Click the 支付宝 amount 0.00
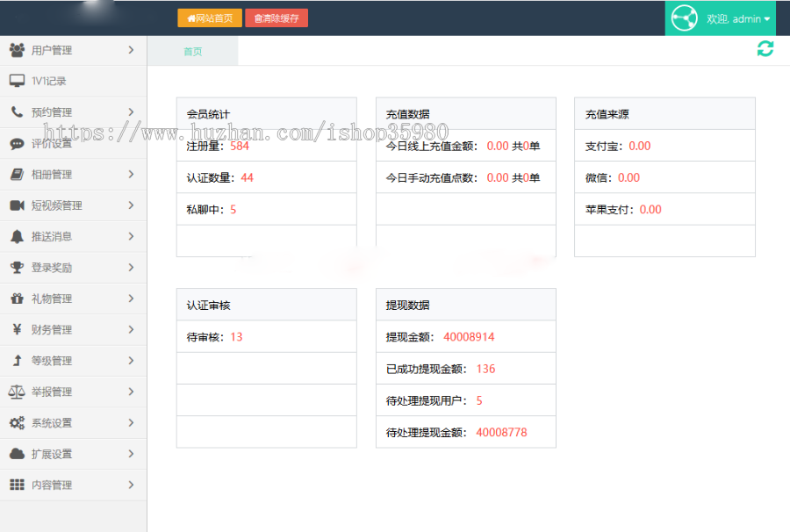The width and height of the screenshot is (790, 532). pos(640,146)
